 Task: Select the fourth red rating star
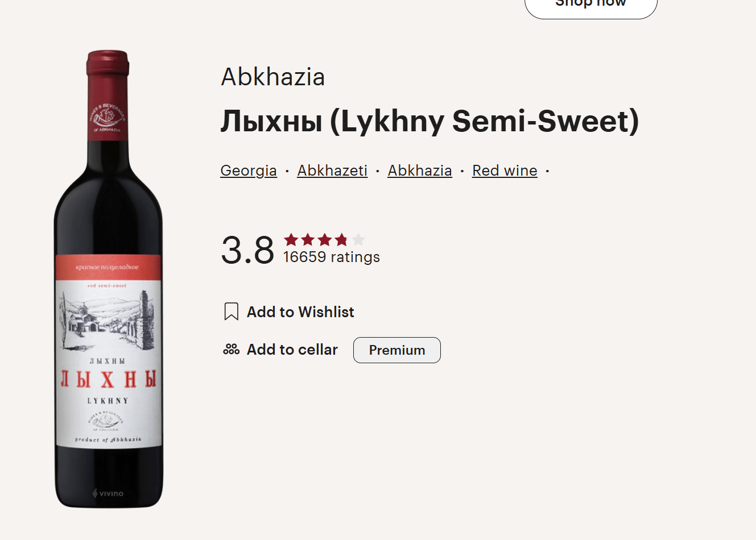tap(341, 239)
